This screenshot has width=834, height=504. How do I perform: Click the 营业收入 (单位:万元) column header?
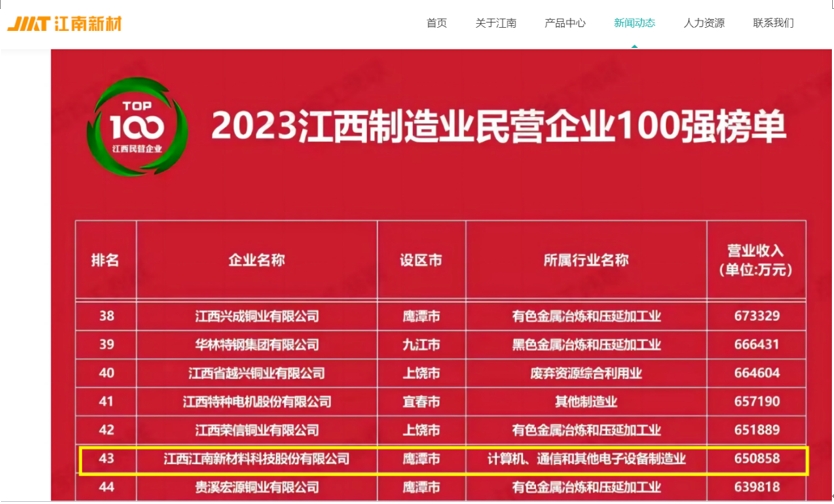pyautogui.click(x=756, y=260)
